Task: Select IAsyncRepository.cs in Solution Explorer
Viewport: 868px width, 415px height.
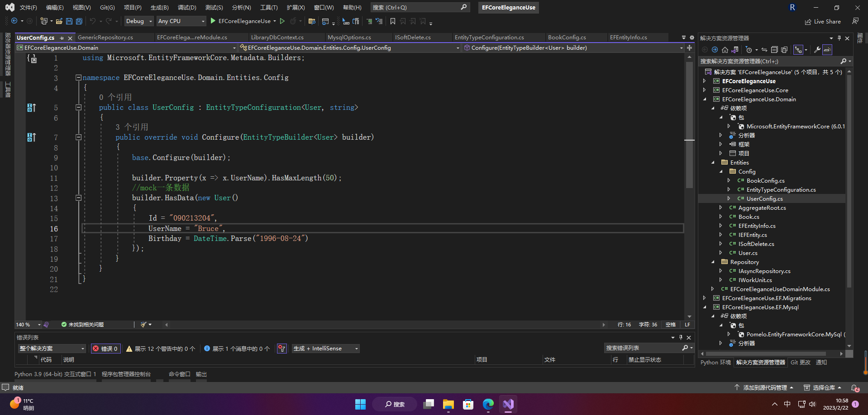Action: [764, 271]
